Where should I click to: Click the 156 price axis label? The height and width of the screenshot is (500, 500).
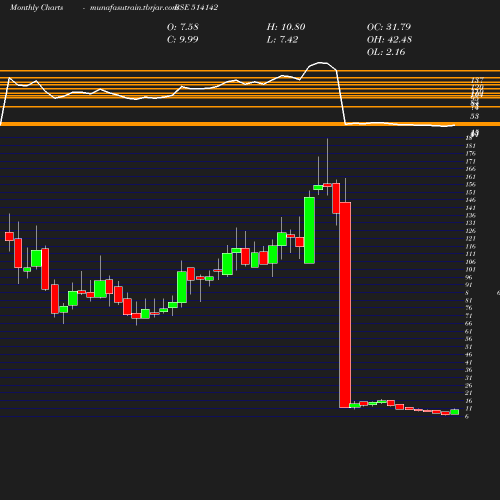pyautogui.click(x=470, y=184)
